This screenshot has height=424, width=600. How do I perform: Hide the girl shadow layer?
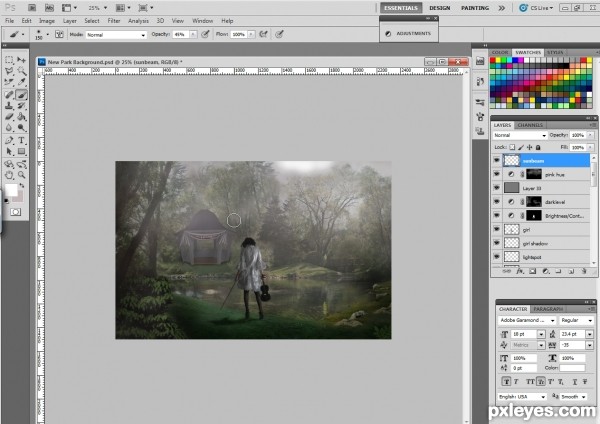tap(497, 243)
